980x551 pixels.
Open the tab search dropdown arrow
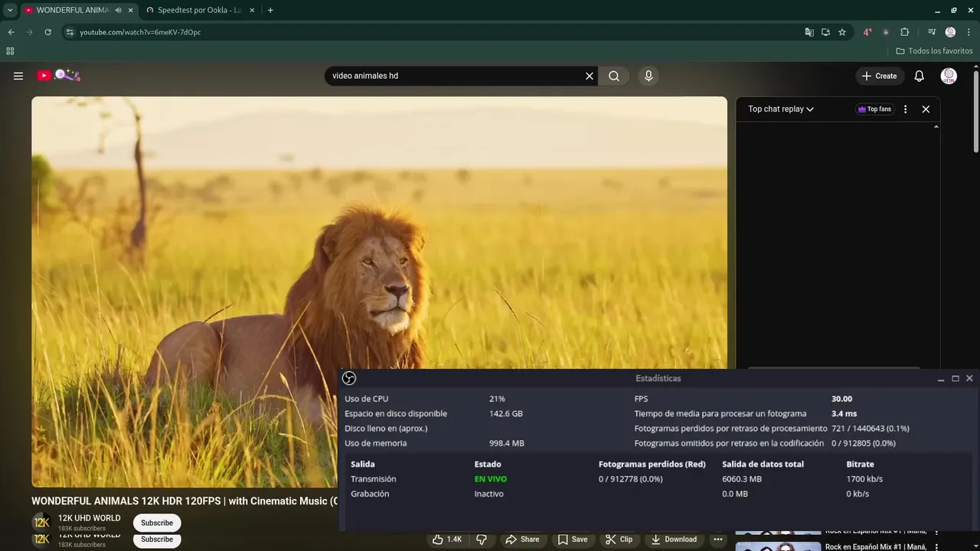click(10, 10)
